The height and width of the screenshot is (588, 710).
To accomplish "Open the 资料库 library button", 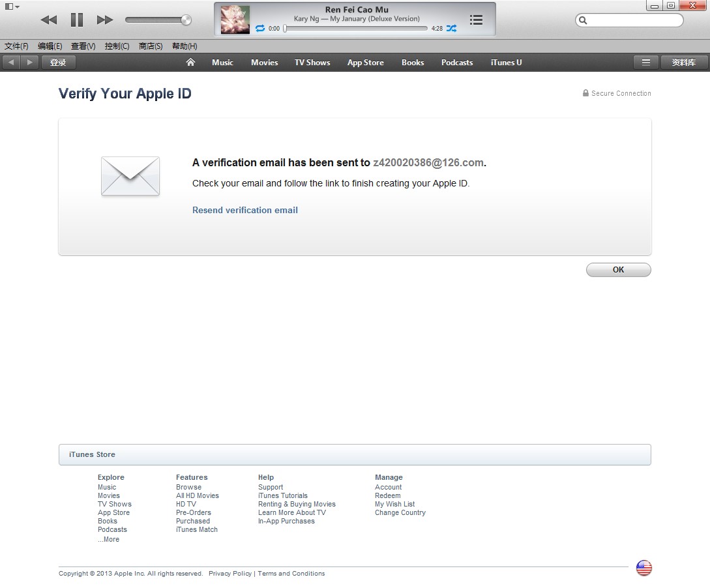I will (x=684, y=63).
